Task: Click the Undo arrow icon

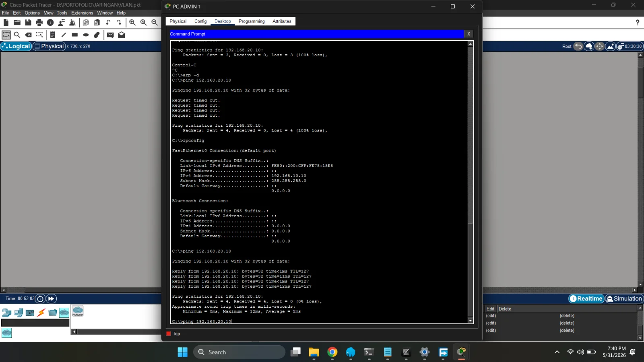Action: 108,23
